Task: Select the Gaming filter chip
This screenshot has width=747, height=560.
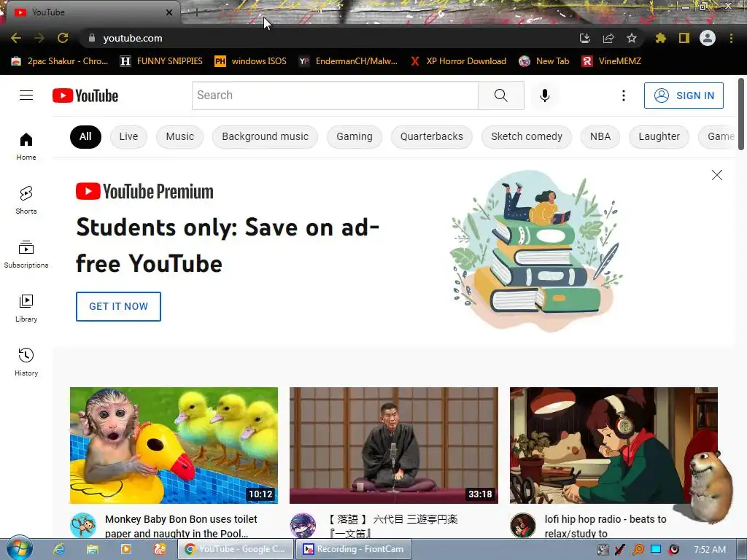Action: [x=355, y=136]
